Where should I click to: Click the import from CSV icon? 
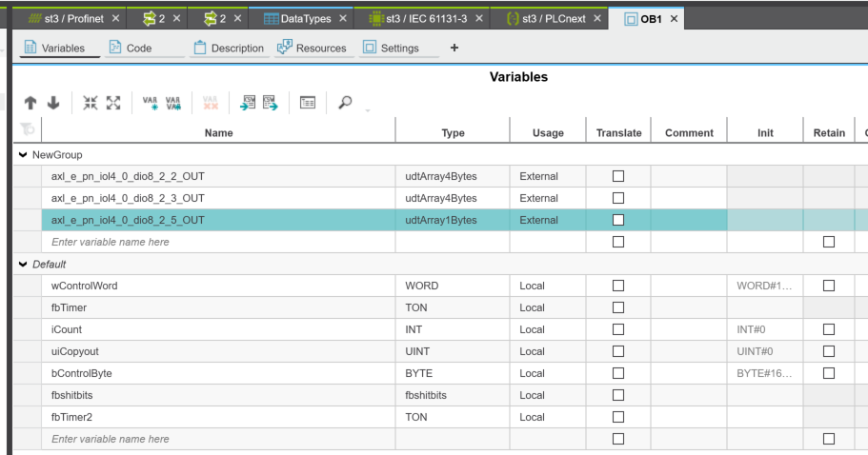coord(248,103)
